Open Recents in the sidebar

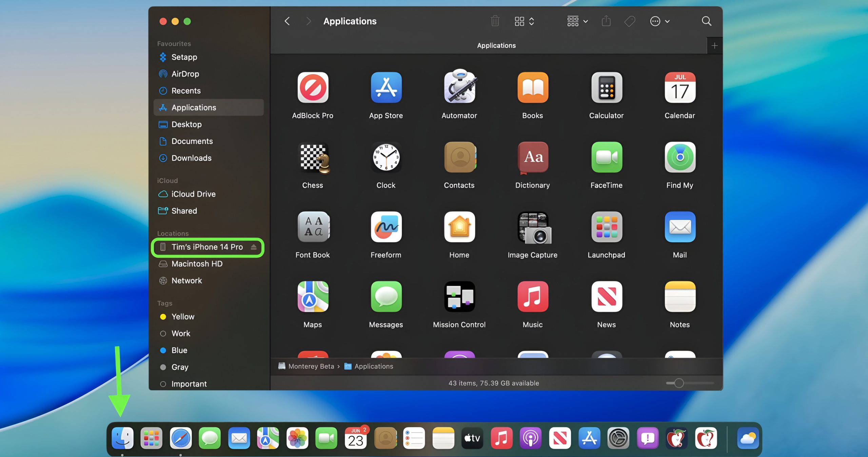(209, 91)
